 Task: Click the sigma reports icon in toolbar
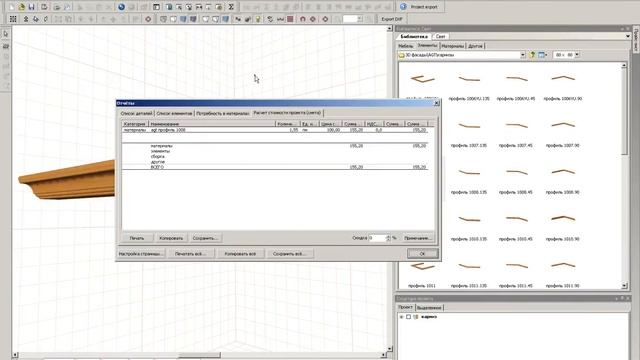point(231,7)
